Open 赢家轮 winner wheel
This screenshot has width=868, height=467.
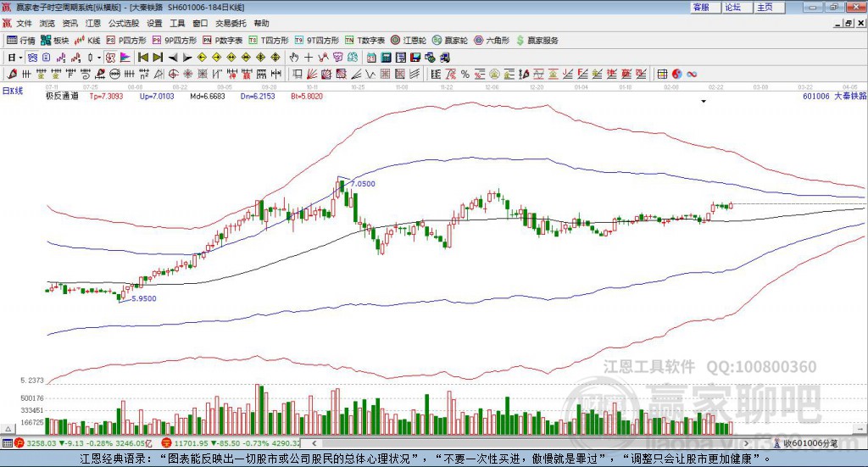[450, 41]
